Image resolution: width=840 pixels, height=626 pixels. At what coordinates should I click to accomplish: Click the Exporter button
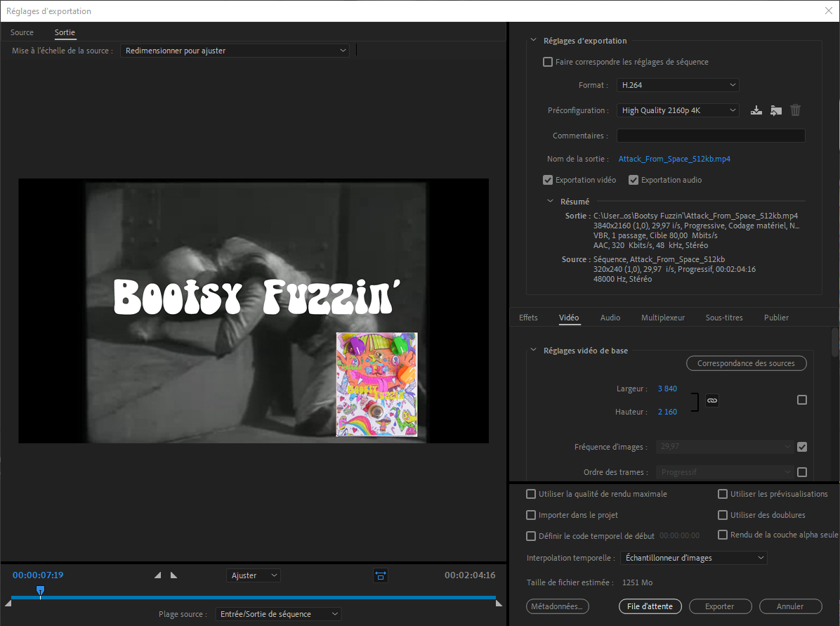click(x=720, y=606)
